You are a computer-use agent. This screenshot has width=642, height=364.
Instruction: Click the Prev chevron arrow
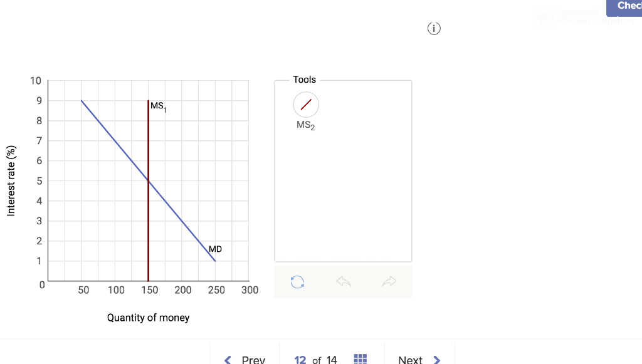228,359
